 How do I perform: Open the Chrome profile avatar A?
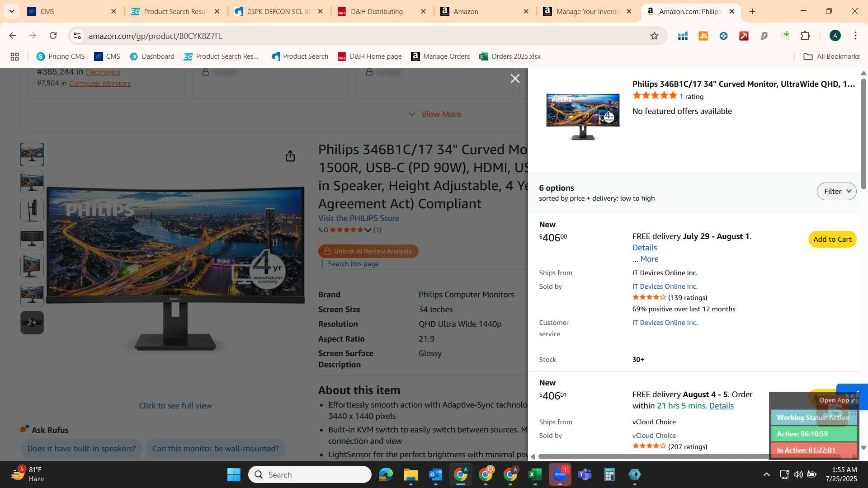coord(835,36)
